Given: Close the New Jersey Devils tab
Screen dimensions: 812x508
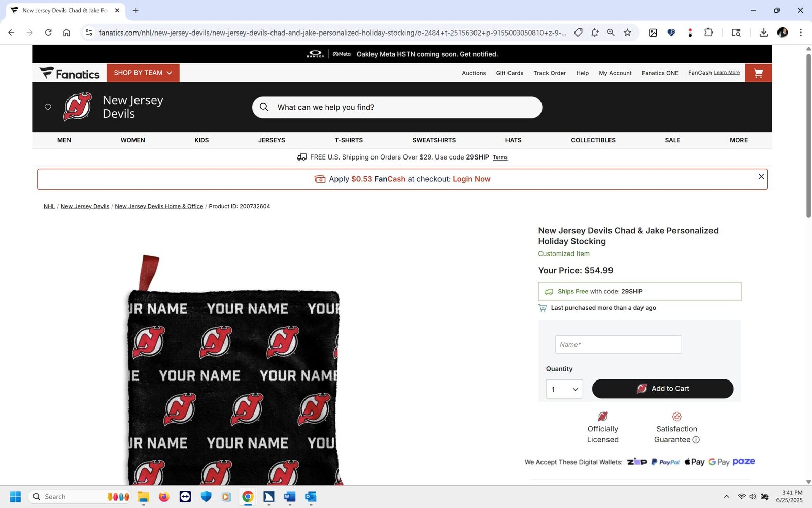Looking at the screenshot, I should [x=117, y=10].
